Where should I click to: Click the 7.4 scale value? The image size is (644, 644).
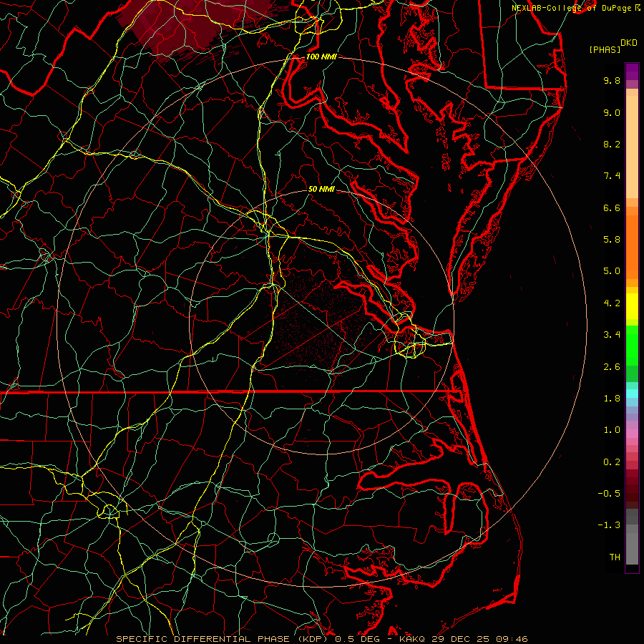click(x=612, y=176)
